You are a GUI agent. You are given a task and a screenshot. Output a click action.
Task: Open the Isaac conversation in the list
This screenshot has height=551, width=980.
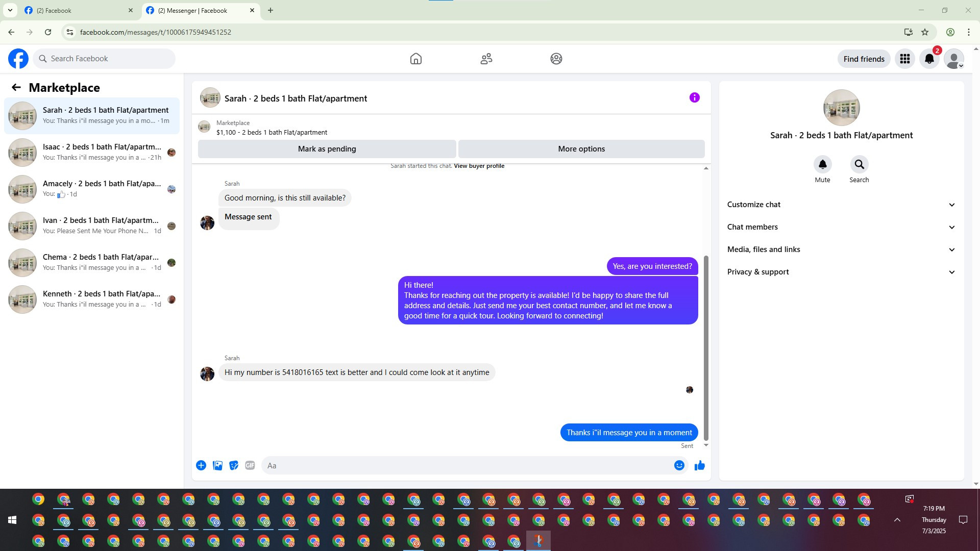[x=92, y=152]
